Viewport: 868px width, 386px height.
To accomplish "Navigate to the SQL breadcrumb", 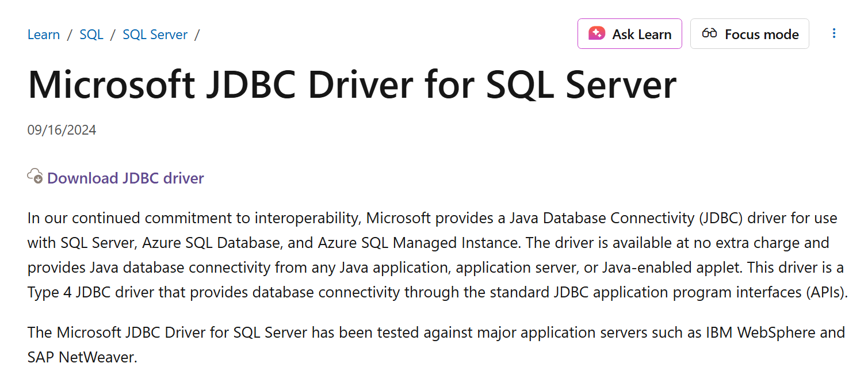I will (x=91, y=35).
